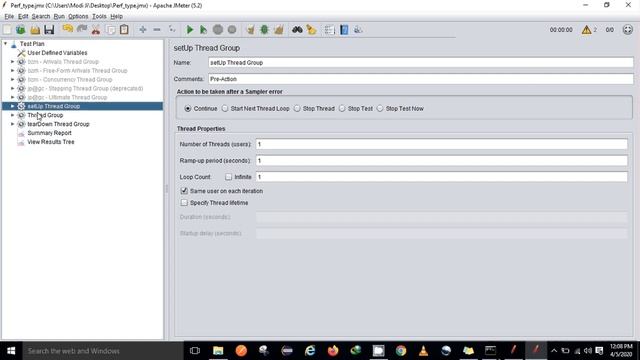Screen dimensions: 640x360
Task: Open the Tools menu
Action: pos(99,16)
